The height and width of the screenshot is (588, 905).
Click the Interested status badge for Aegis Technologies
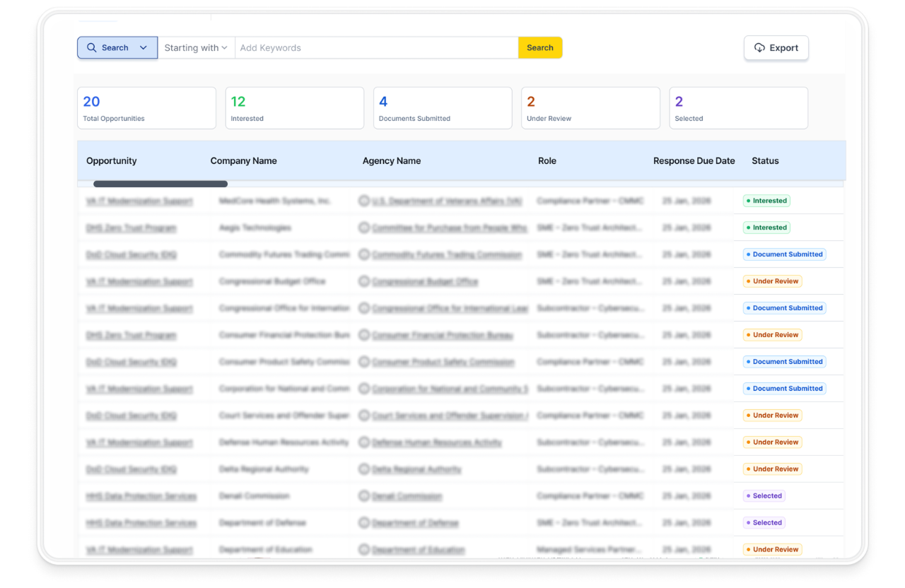coord(766,228)
